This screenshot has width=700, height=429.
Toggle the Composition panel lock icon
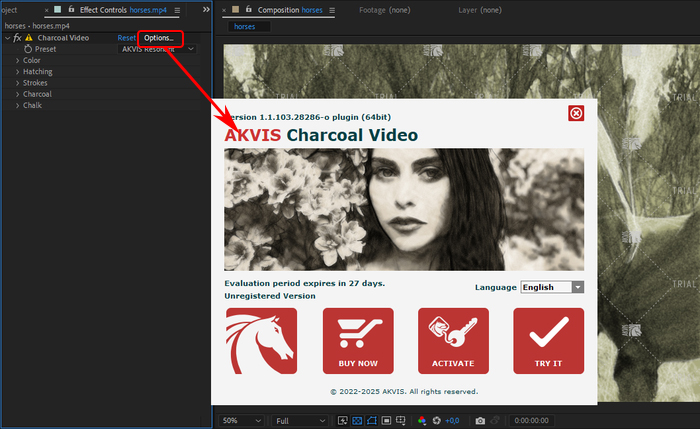(x=249, y=9)
